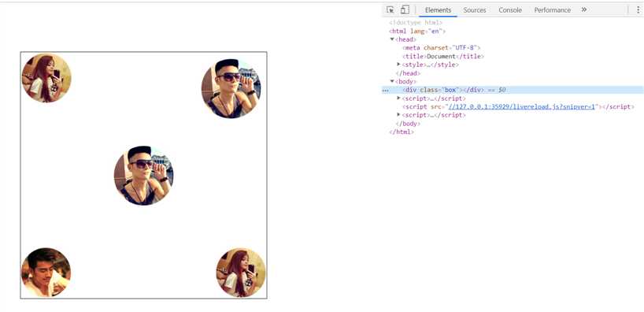Viewport: 644px width, 312px height.
Task: Click the center circular sunglasses man avatar
Action: click(144, 175)
